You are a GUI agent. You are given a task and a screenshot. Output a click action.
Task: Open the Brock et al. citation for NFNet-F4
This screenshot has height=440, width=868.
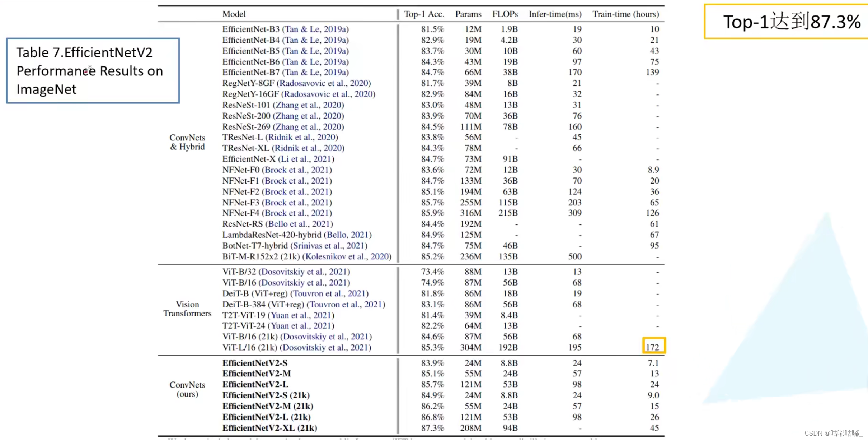pos(297,213)
